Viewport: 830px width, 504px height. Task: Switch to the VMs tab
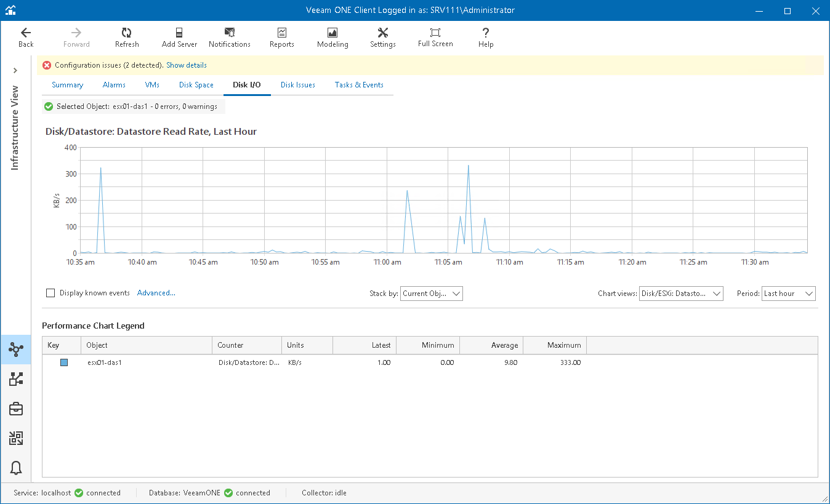click(x=152, y=85)
